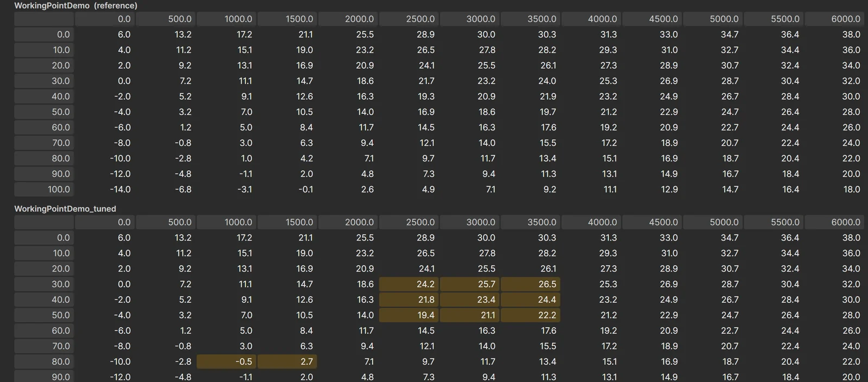Screen dimensions: 868x382
Task: Select the 12.6 cell in the tuned table
Action: coord(288,300)
